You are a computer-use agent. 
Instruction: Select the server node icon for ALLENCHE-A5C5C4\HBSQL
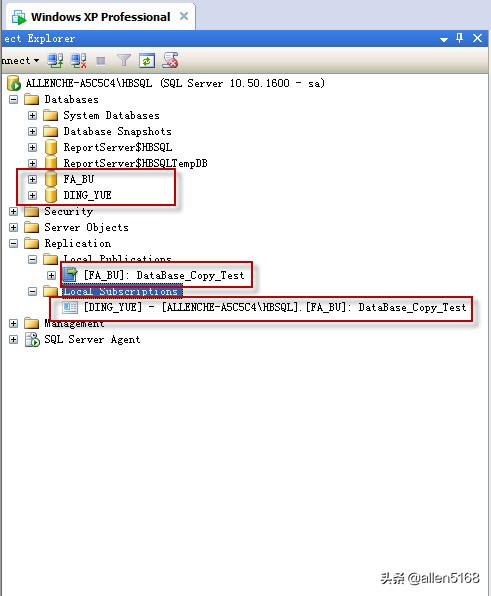[14, 83]
